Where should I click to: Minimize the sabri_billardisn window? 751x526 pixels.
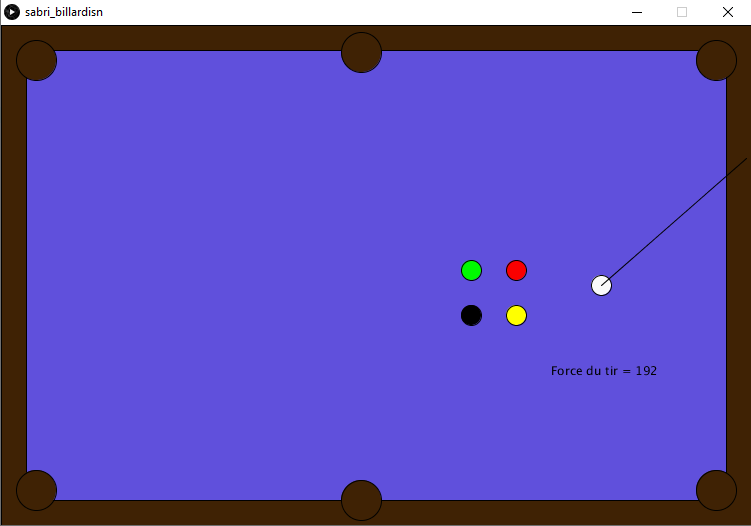coord(637,12)
